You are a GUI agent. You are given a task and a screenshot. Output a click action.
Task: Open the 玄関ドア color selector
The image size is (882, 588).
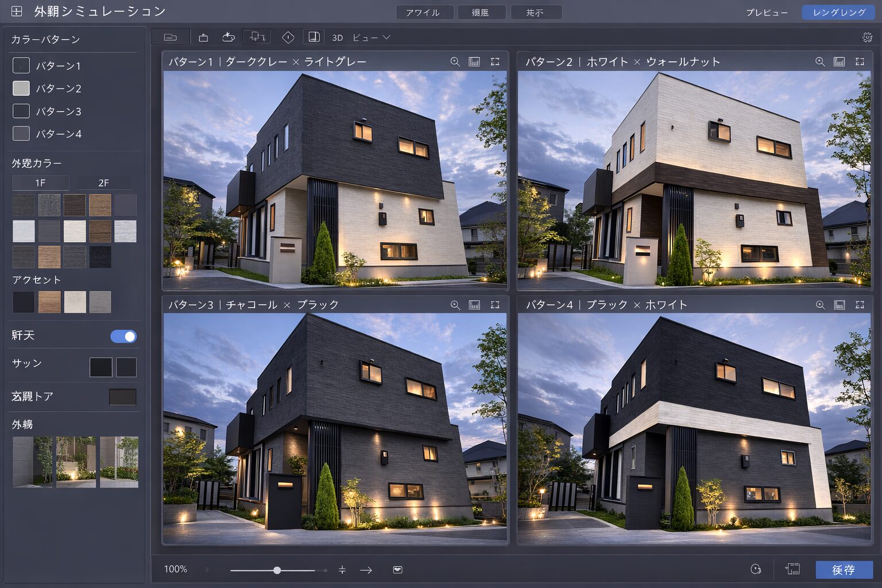122,397
